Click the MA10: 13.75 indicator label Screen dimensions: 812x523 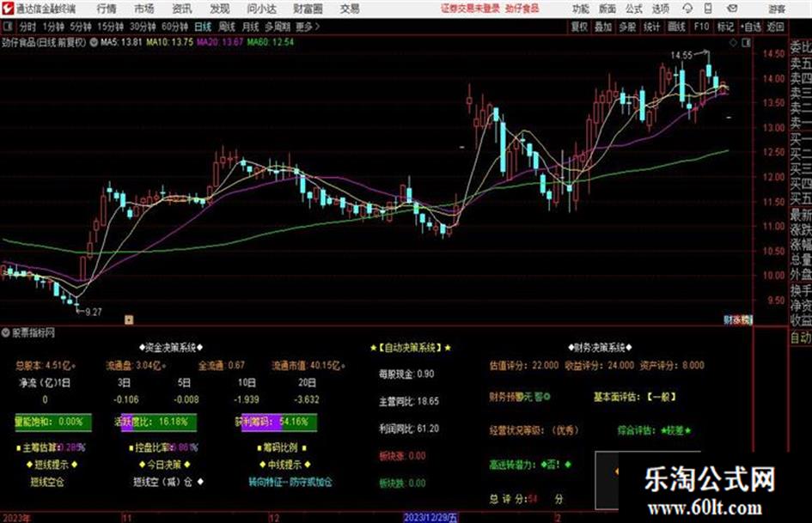(170, 42)
